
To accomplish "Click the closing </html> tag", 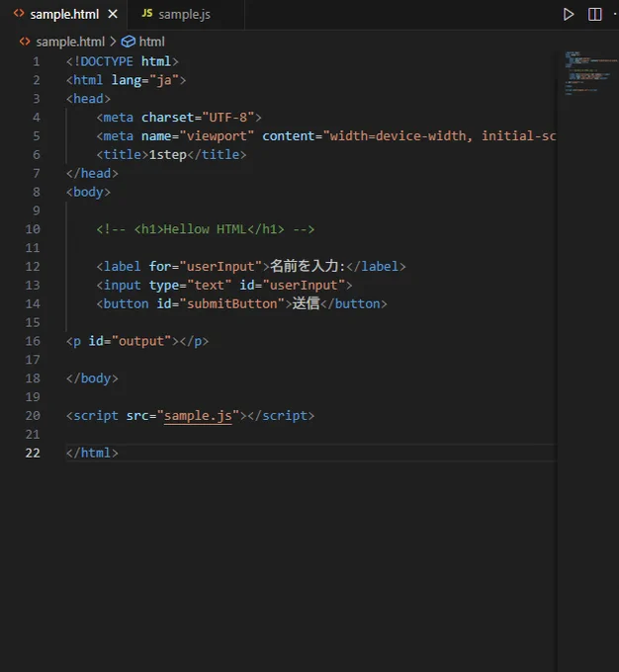I will pyautogui.click(x=92, y=453).
